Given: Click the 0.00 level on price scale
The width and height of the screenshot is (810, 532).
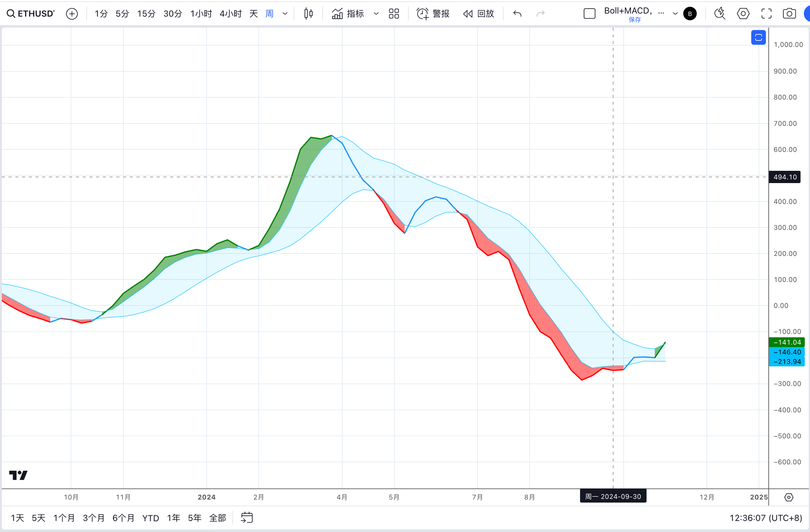Looking at the screenshot, I should [x=781, y=306].
